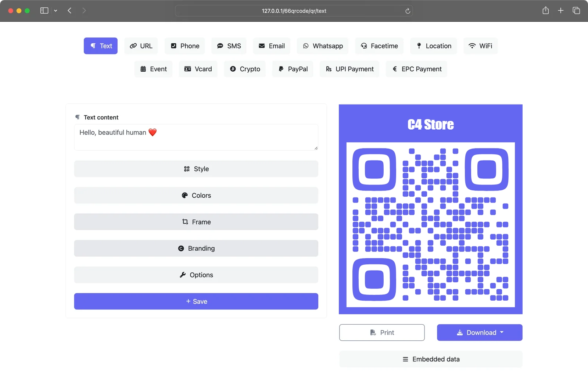Viewport: 588px width, 379px height.
Task: Switch to the URL tab
Action: coord(141,46)
